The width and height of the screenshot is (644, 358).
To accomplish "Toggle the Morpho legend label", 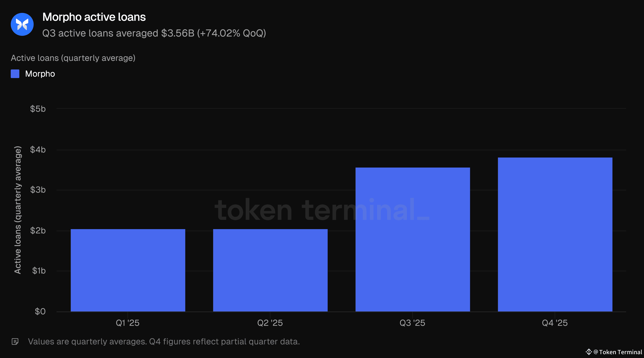I will point(40,74).
